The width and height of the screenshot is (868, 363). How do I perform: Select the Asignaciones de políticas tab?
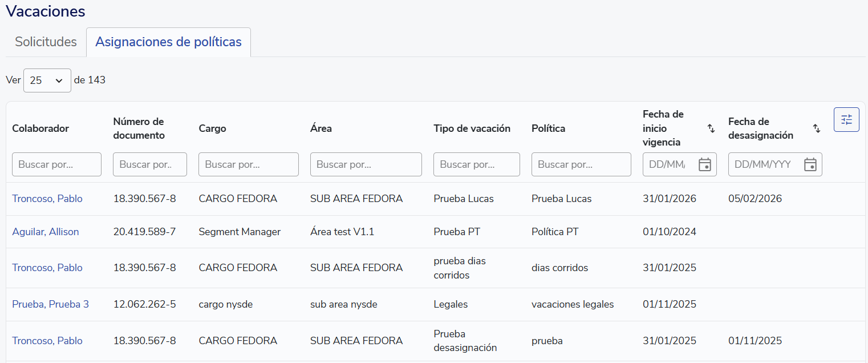(168, 42)
